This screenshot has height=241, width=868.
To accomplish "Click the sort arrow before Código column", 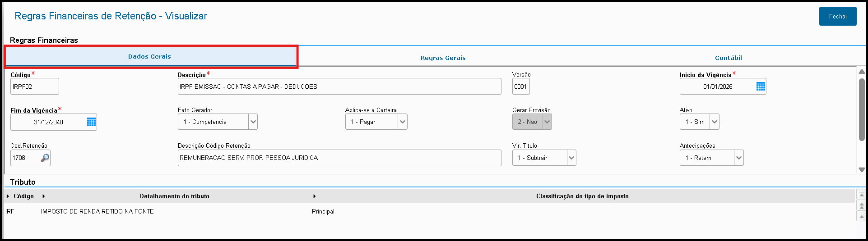I will coord(8,196).
